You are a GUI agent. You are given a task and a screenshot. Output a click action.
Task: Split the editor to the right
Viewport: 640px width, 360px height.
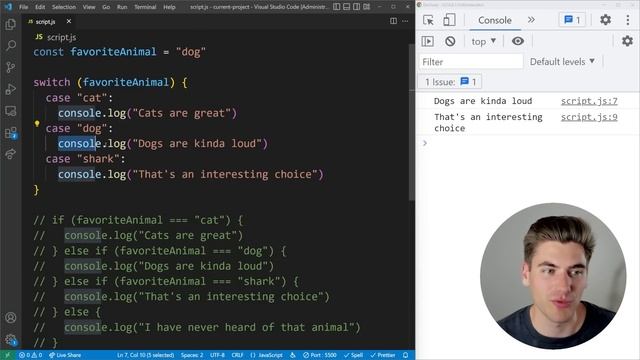click(x=393, y=21)
